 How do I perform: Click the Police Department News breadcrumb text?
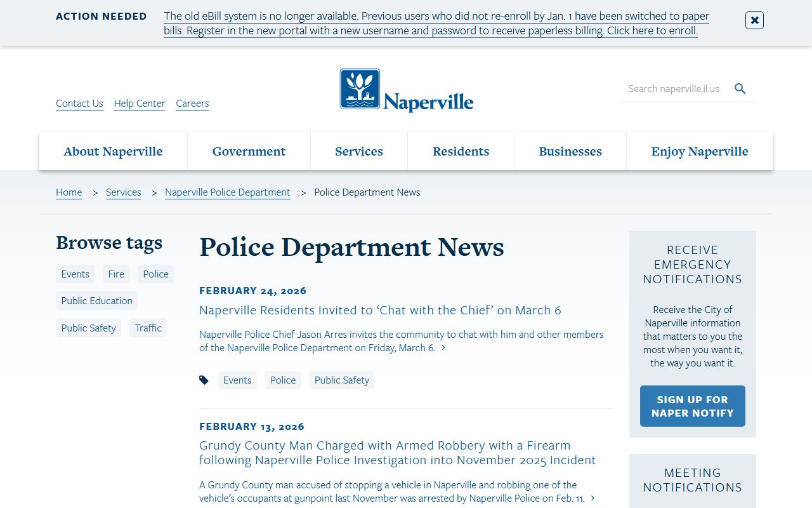[x=367, y=192]
